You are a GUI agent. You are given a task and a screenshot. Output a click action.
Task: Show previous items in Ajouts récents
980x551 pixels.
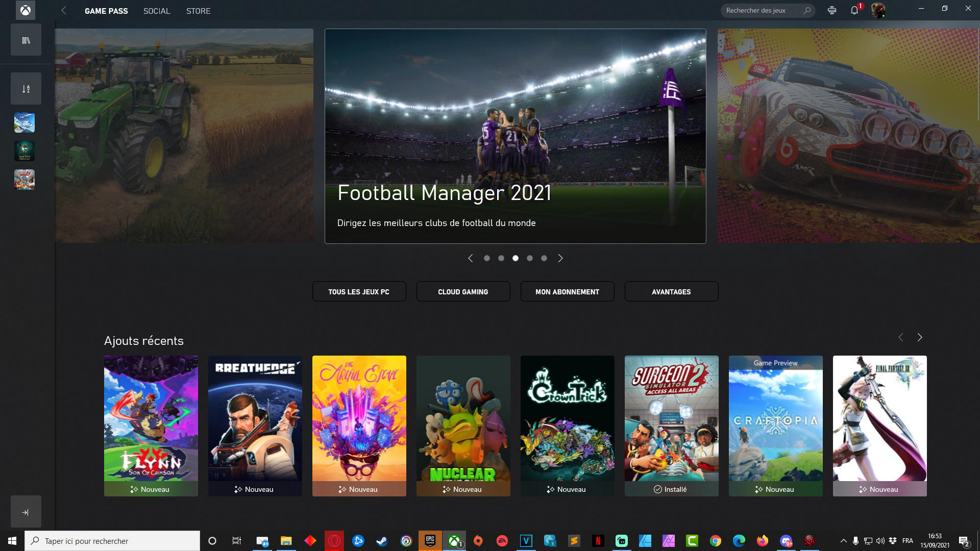coord(901,337)
